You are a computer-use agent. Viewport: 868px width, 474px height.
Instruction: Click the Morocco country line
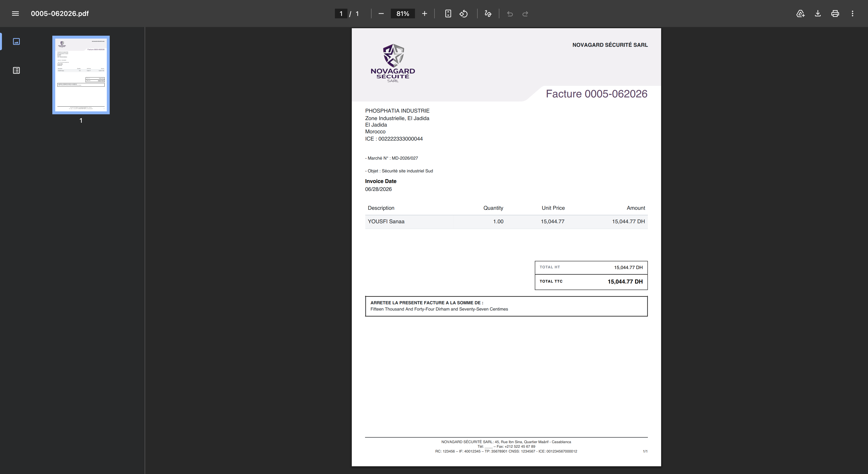coord(375,132)
